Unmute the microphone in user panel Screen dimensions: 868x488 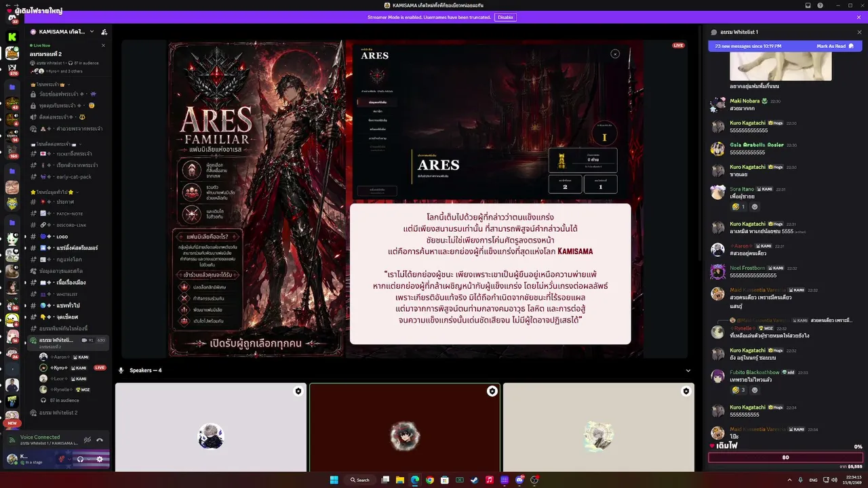click(62, 459)
